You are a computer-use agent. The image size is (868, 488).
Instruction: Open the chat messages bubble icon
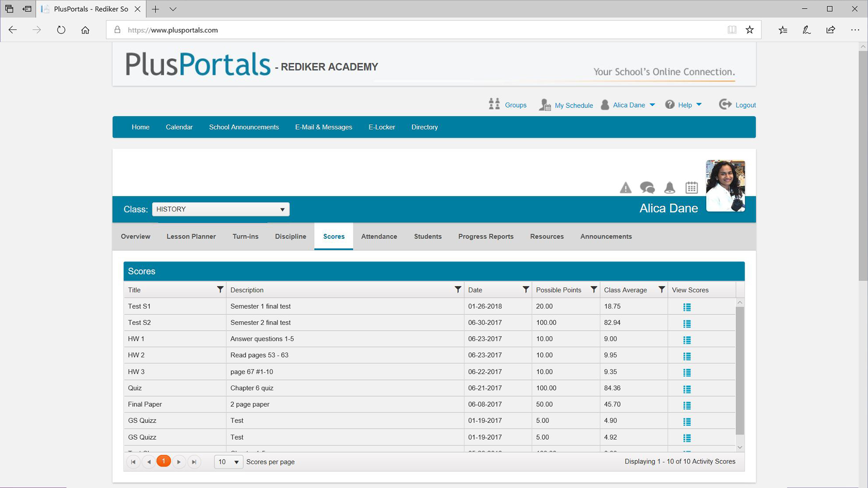pyautogui.click(x=647, y=188)
